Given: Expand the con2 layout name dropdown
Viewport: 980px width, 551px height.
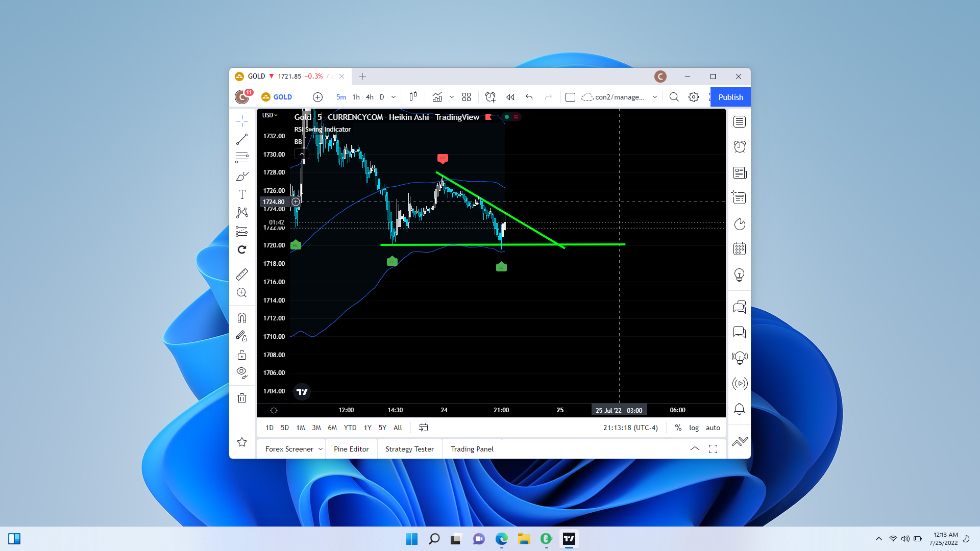Looking at the screenshot, I should click(x=654, y=97).
